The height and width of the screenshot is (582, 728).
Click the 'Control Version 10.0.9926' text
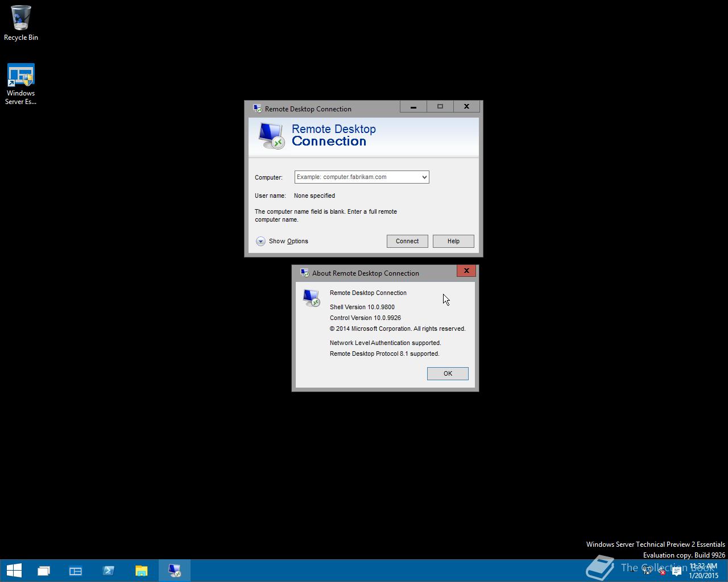[x=365, y=318]
